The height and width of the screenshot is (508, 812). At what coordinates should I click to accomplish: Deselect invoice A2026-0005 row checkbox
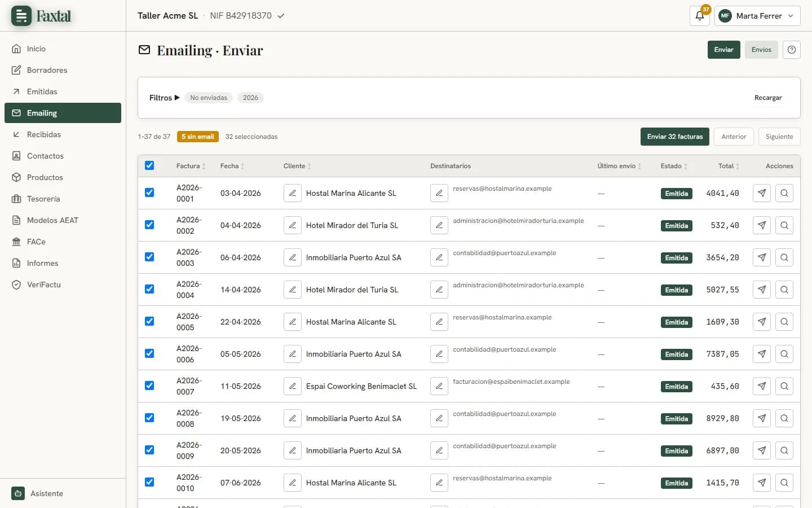click(x=149, y=321)
